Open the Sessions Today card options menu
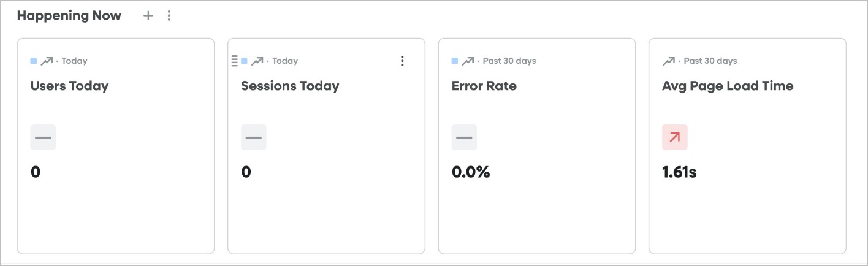This screenshot has height=266, width=868. pos(402,61)
